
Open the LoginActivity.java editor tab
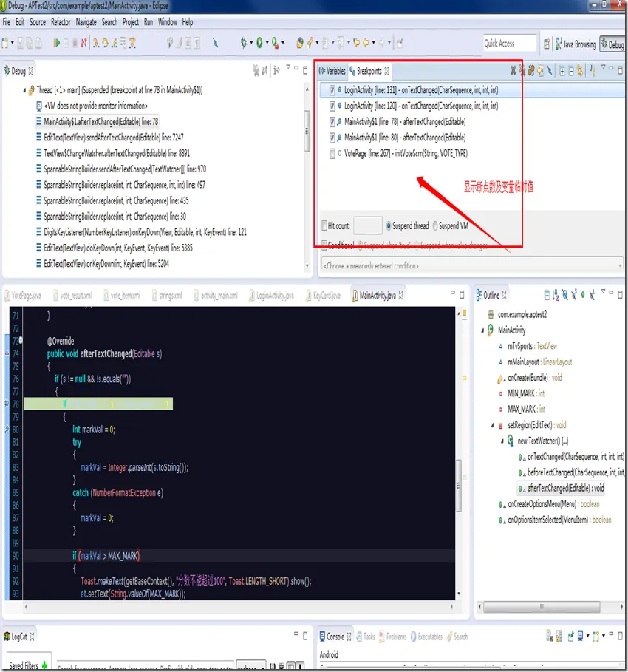270,296
